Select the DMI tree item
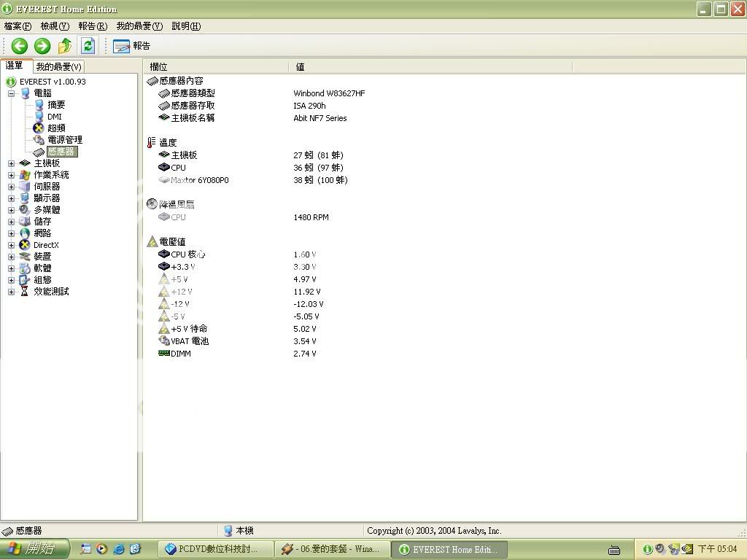Image resolution: width=747 pixels, height=560 pixels. click(x=54, y=117)
